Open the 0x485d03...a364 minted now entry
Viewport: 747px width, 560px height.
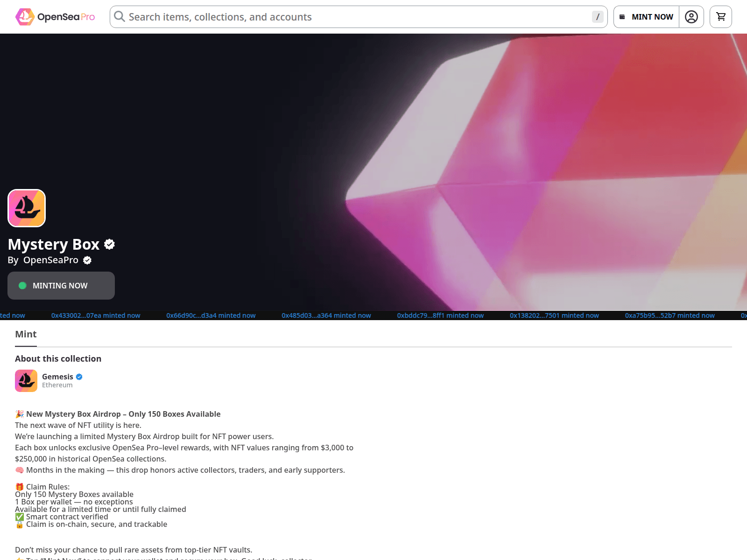326,315
